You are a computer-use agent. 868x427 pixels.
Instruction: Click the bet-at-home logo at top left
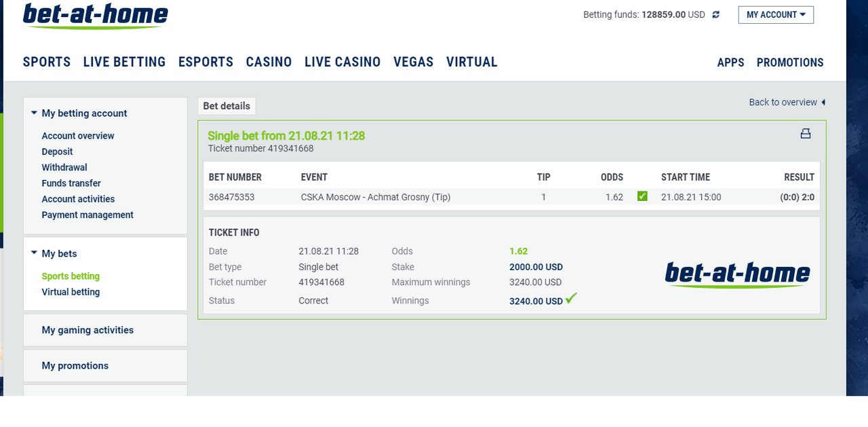pos(96,16)
